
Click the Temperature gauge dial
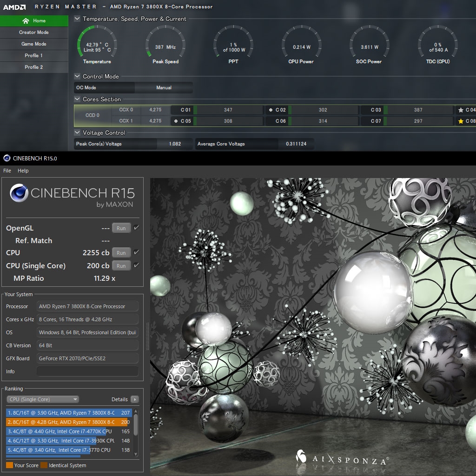point(96,43)
